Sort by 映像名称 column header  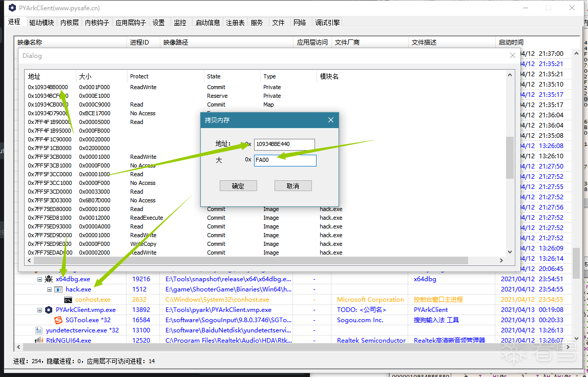[70, 43]
